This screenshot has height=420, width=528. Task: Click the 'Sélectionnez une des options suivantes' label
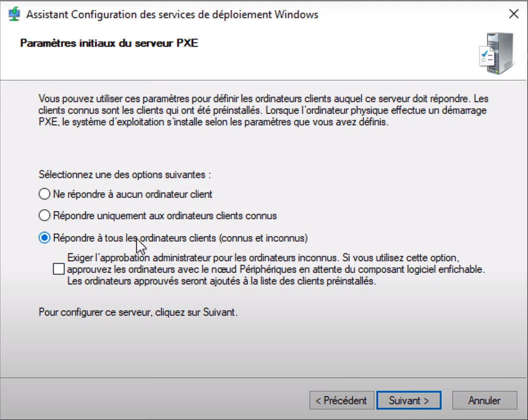125,174
